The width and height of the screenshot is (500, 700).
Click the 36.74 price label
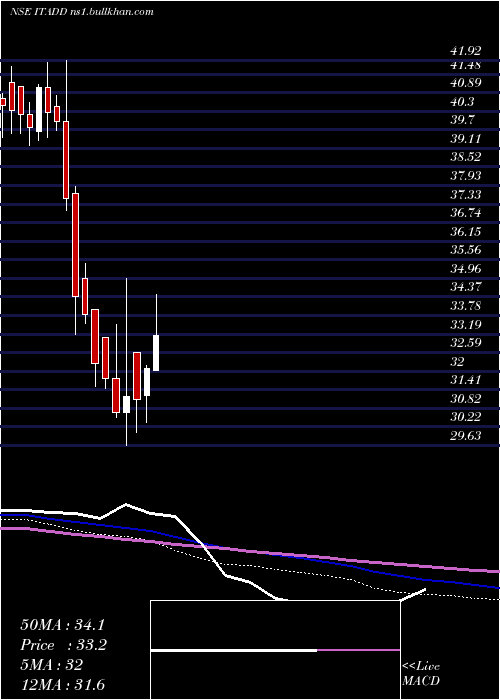466,213
